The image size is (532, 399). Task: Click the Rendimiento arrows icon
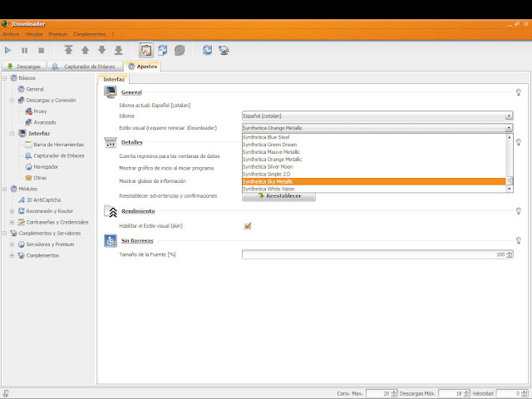coord(111,211)
